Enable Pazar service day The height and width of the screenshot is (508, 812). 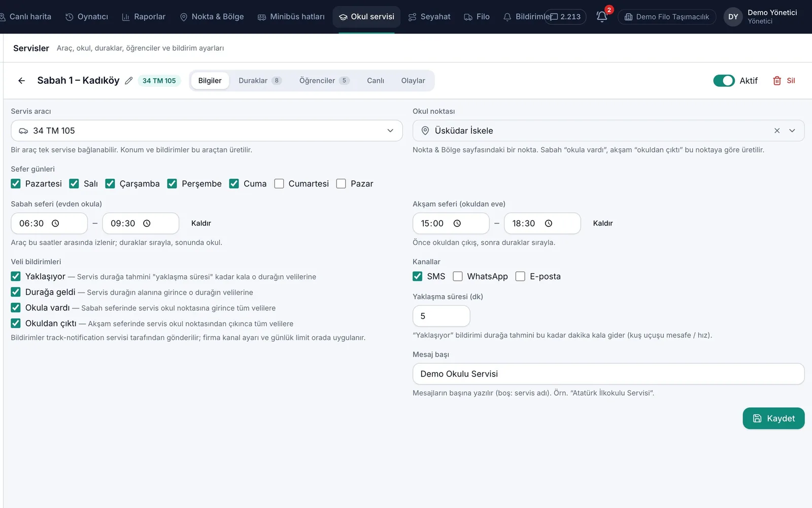pyautogui.click(x=341, y=184)
